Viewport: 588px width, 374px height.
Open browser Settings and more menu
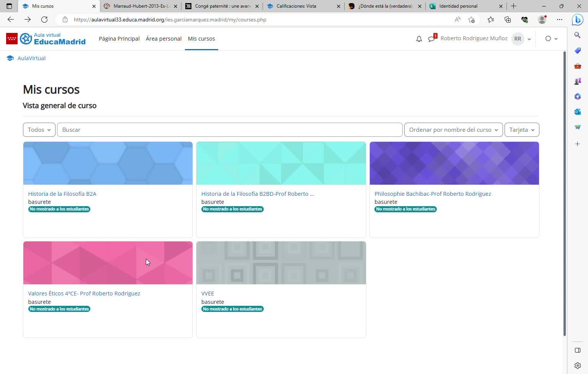[560, 20]
